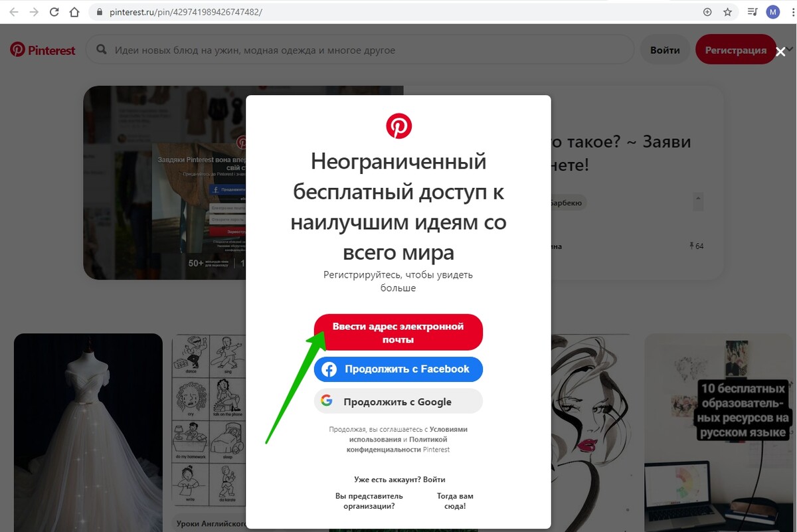Open the browser home page icon
The height and width of the screenshot is (532, 797).
pos(74,12)
